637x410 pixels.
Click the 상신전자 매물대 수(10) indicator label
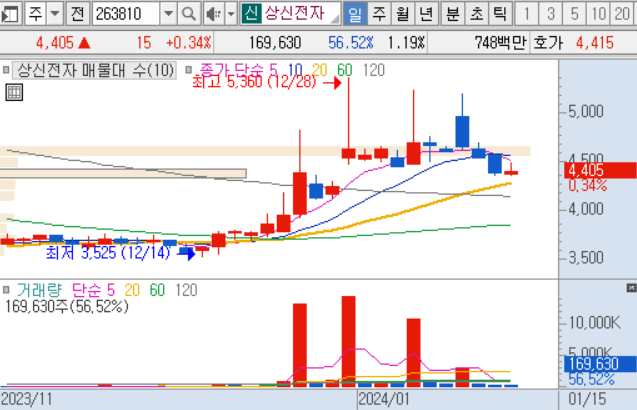[95, 70]
